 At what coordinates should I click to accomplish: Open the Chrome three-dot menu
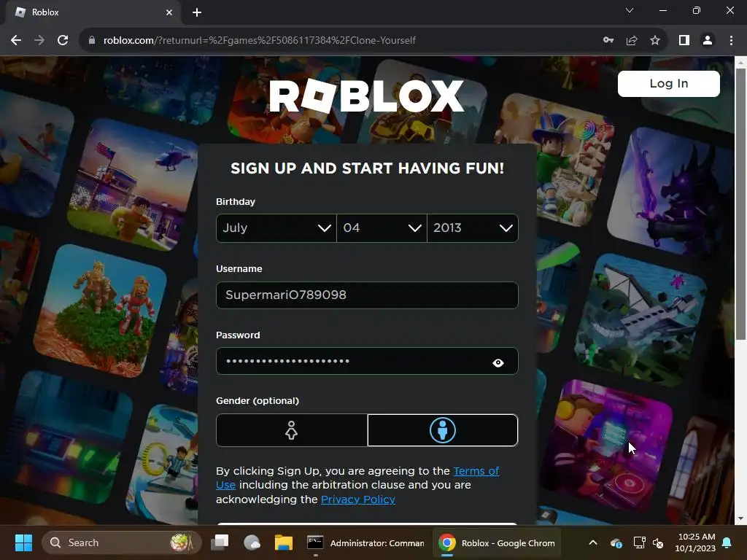click(x=731, y=41)
